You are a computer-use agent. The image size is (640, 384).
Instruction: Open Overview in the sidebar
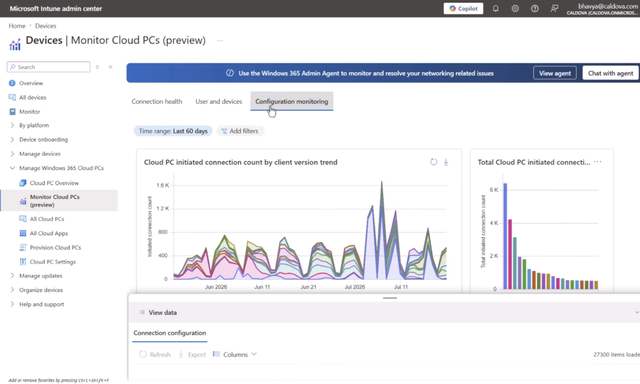click(x=31, y=83)
